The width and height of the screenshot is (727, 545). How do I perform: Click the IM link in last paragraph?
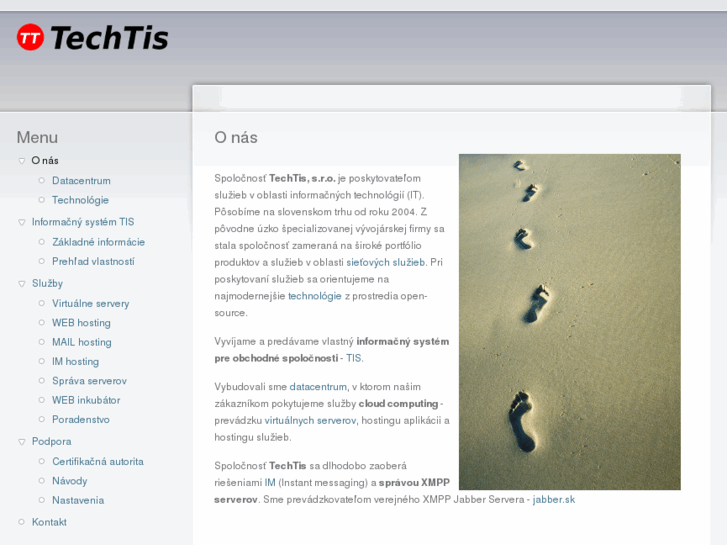click(x=270, y=482)
